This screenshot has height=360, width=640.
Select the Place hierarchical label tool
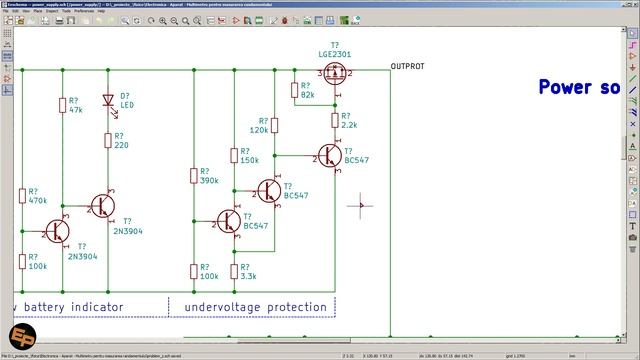pos(633,169)
